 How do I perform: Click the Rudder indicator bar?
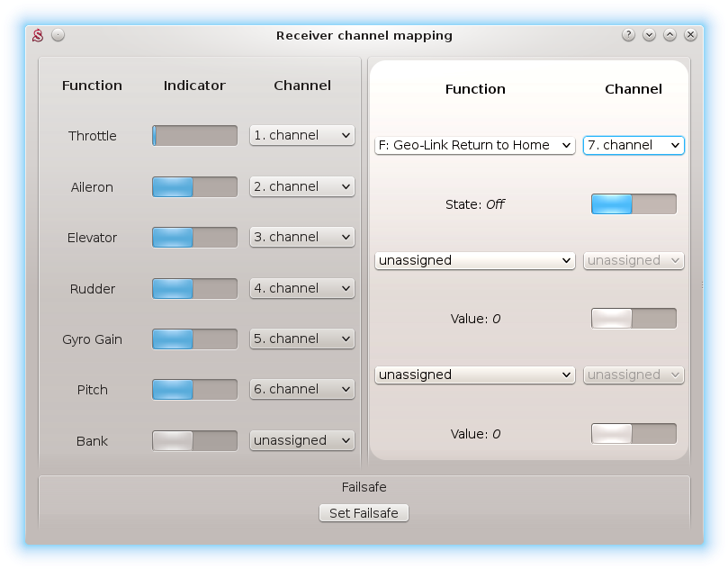point(195,288)
